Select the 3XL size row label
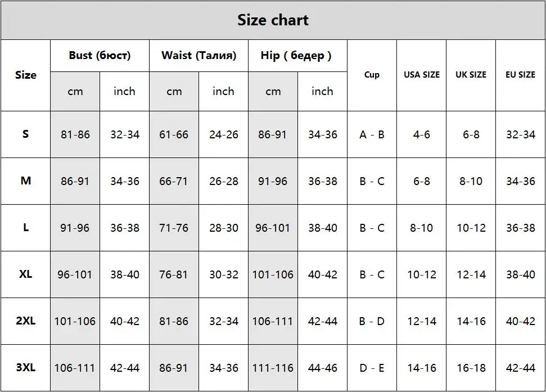546x392 pixels. point(26,368)
